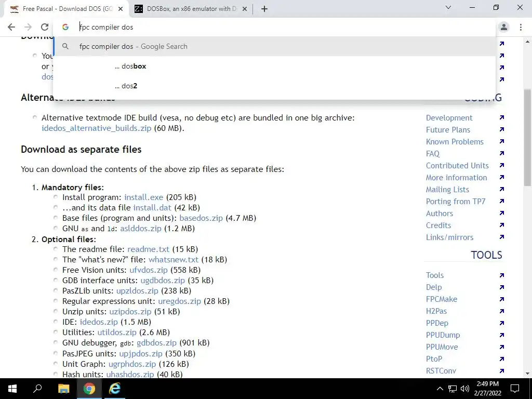Open the PPUDump tool link
This screenshot has width=532, height=399.
[x=443, y=335]
